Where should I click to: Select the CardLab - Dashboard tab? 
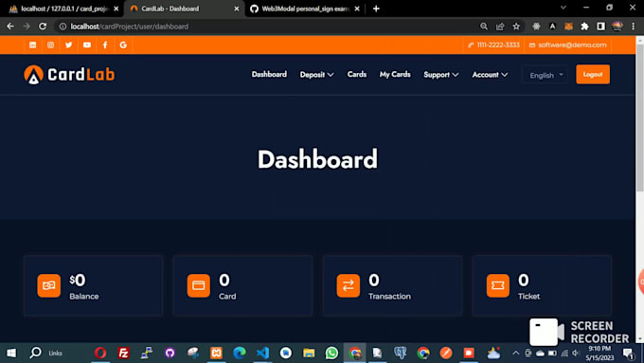pyautogui.click(x=183, y=9)
